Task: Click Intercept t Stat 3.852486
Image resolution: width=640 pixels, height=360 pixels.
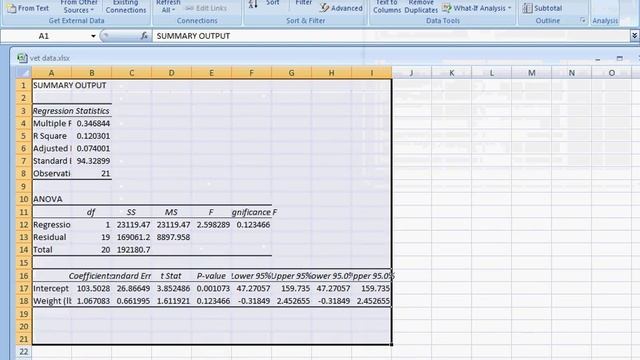Action: click(171, 289)
